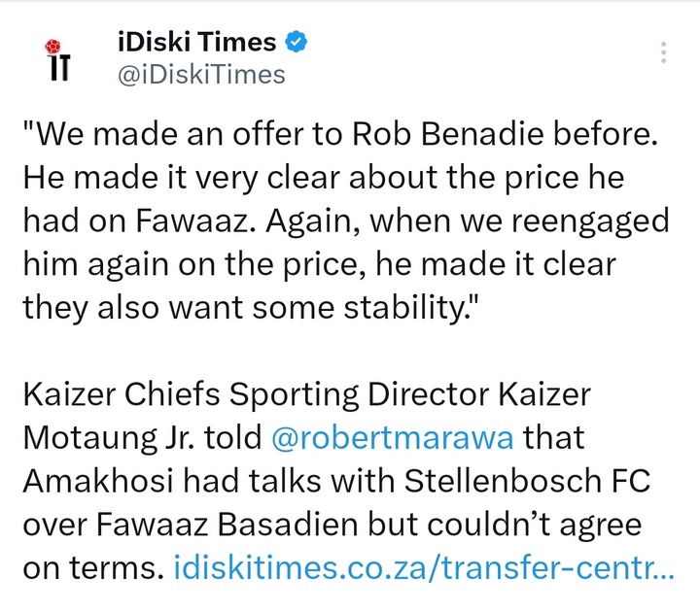Click the iDiski Times display name
Image resolution: width=700 pixels, height=612 pixels.
pyautogui.click(x=196, y=43)
